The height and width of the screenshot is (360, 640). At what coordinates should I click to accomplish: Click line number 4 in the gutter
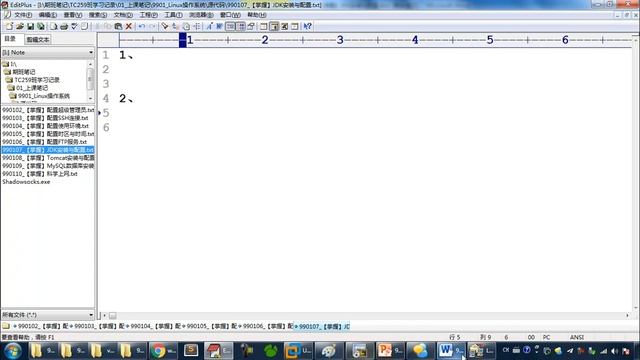point(106,98)
